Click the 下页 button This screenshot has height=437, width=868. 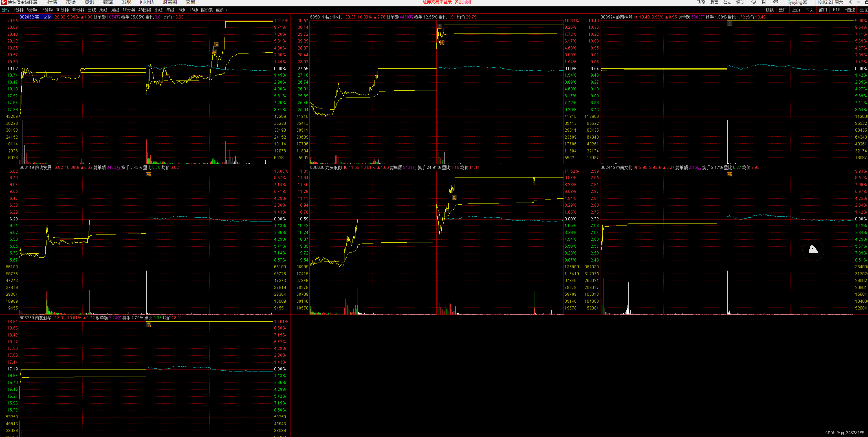coord(809,10)
